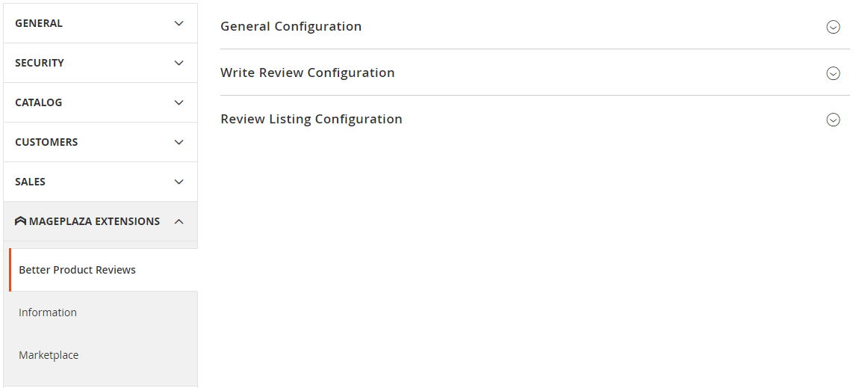The width and height of the screenshot is (868, 388).
Task: Click chevron arrow beside SALES
Action: click(x=179, y=182)
